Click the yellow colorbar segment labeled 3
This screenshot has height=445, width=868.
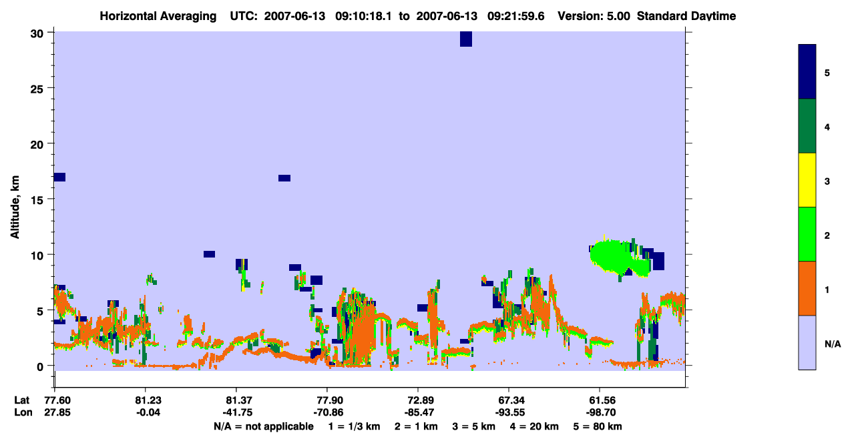pos(807,180)
